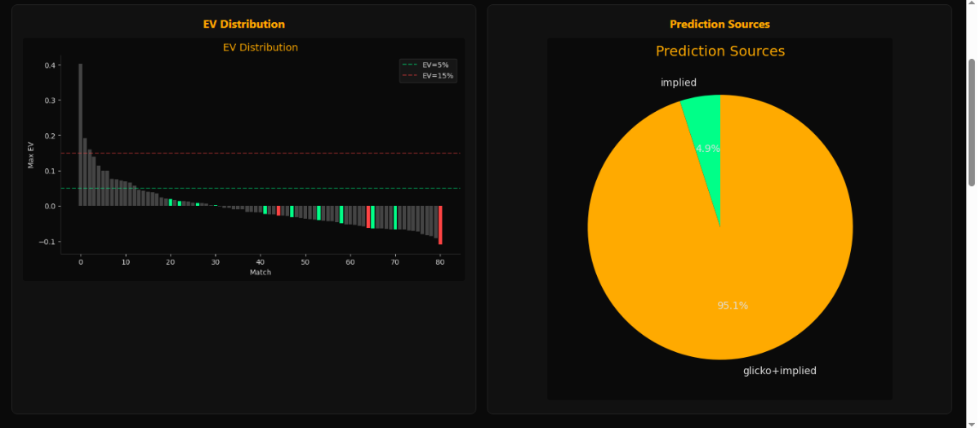Screen dimensions: 980x428
Task: Click the 40 tick on x-axis
Action: pyautogui.click(x=261, y=261)
